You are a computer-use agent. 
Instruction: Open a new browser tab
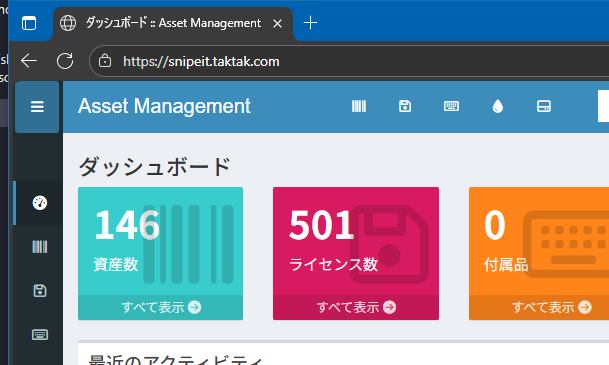coord(310,23)
